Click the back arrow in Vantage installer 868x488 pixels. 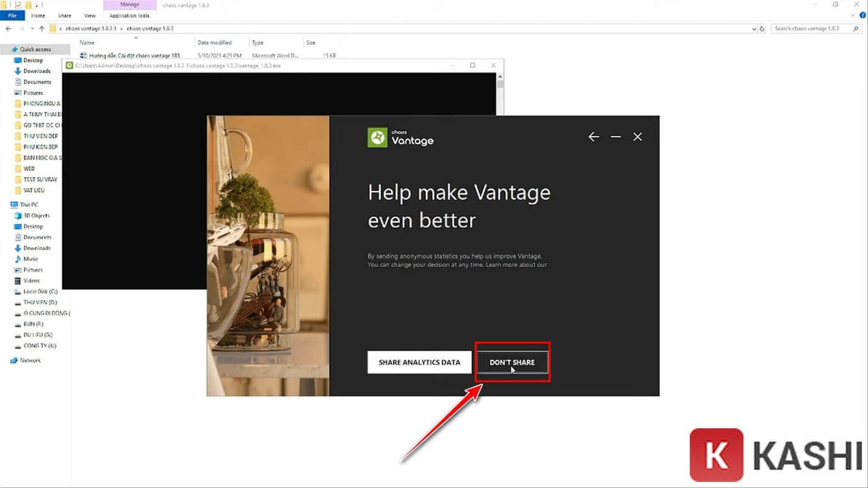pyautogui.click(x=593, y=137)
